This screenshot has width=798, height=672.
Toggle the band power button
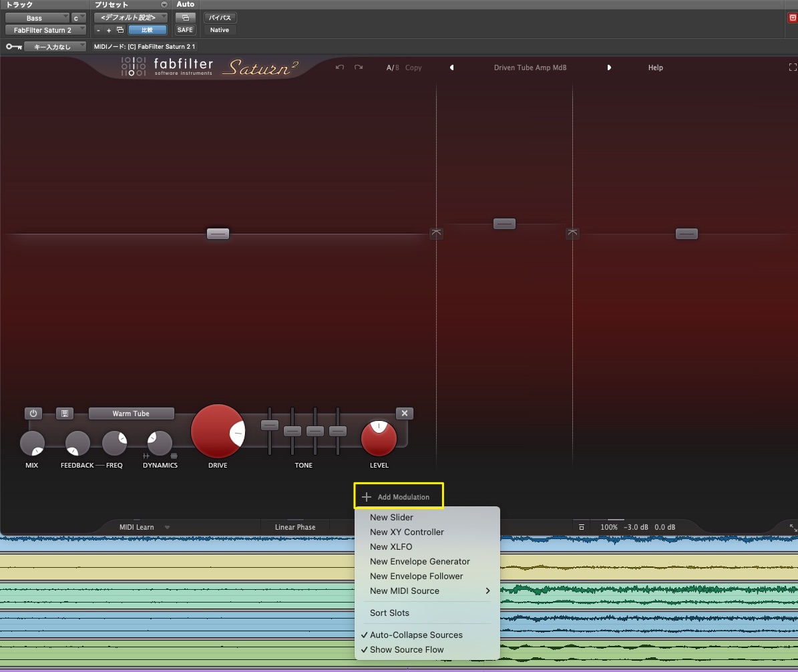tap(33, 413)
